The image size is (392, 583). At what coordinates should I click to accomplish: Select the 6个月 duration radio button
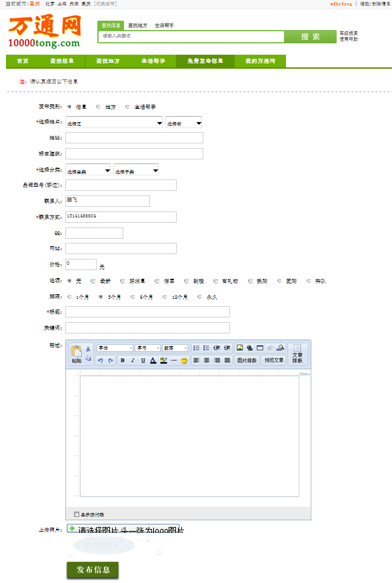tap(132, 297)
